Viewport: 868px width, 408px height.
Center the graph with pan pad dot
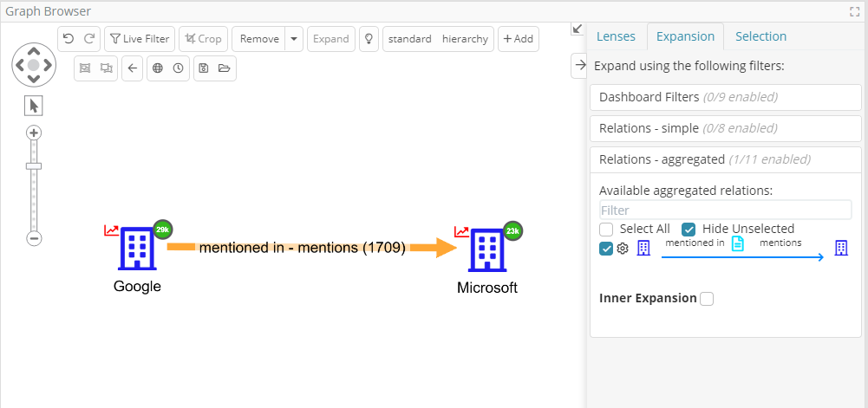[x=34, y=65]
